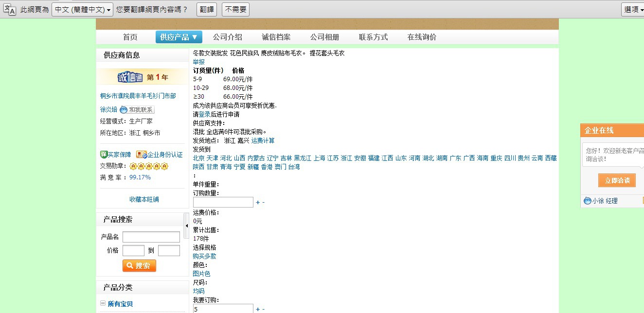
Task: Click the 交易勋章 medal icons
Action: (x=149, y=166)
